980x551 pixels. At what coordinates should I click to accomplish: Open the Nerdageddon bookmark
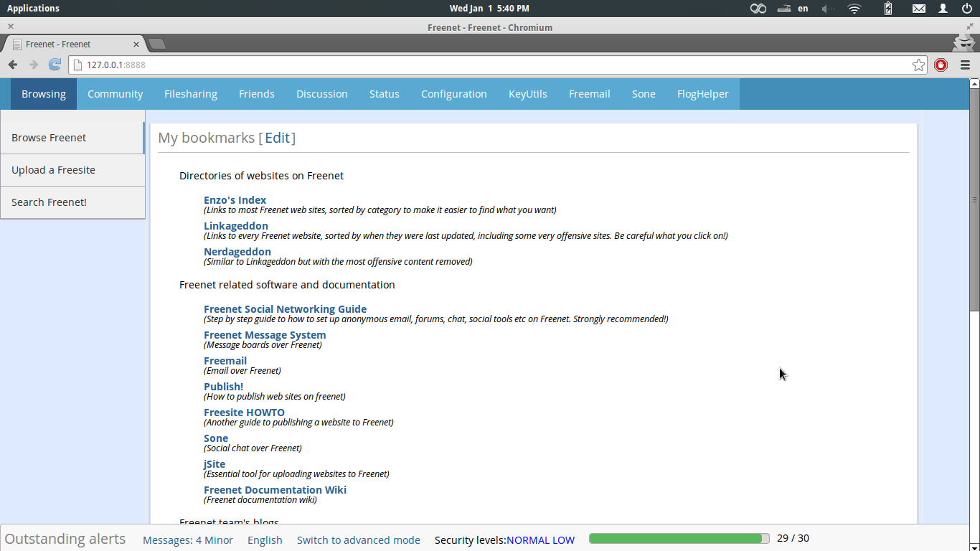pyautogui.click(x=237, y=252)
